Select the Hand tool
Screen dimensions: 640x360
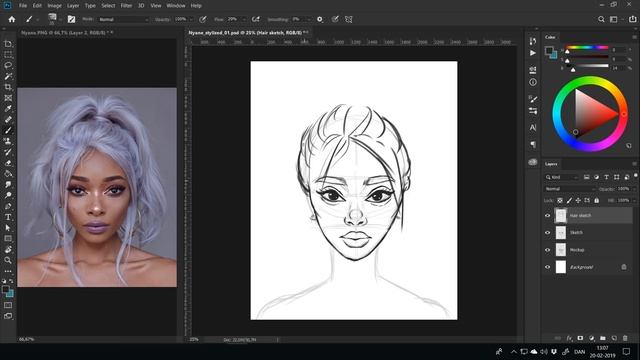(8, 249)
